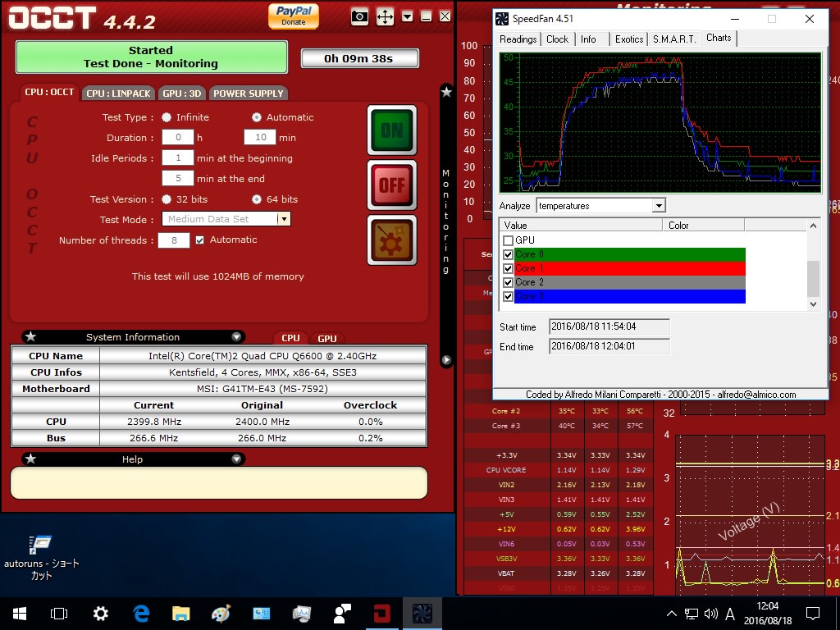
Task: Choose the 32 bits test version
Action: pyautogui.click(x=167, y=199)
